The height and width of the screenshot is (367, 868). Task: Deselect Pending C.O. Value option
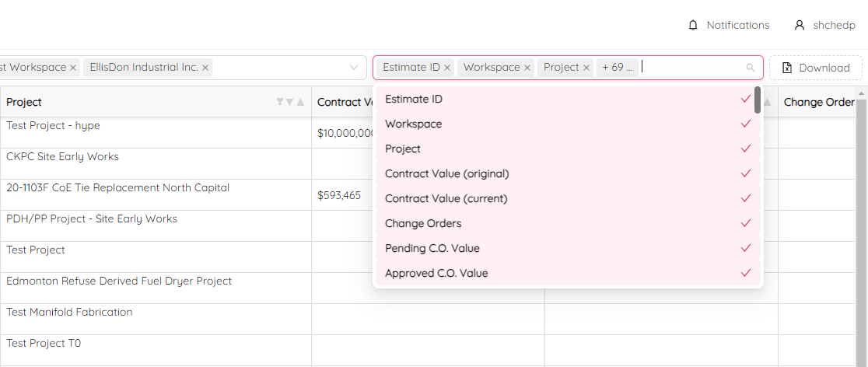pyautogui.click(x=568, y=248)
